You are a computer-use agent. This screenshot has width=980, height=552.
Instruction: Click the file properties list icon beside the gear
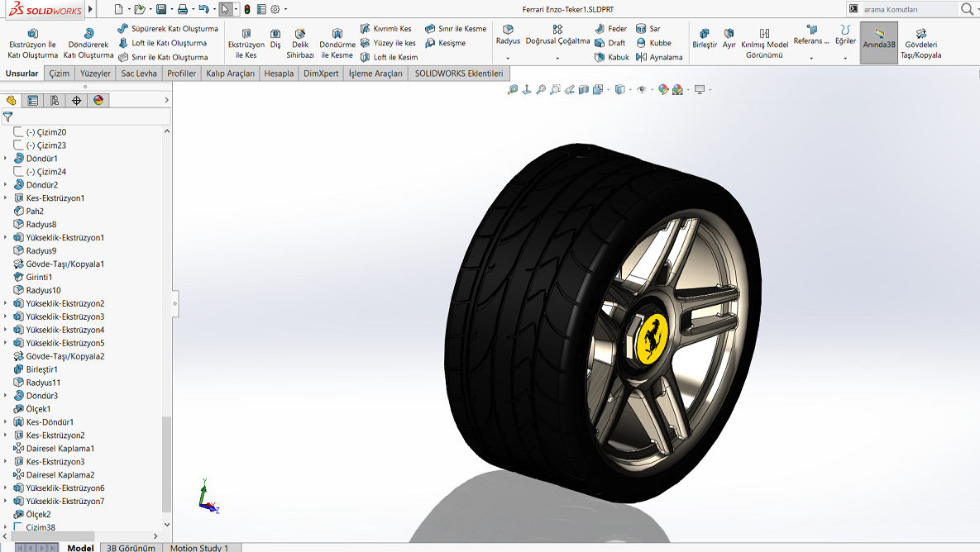(x=261, y=9)
